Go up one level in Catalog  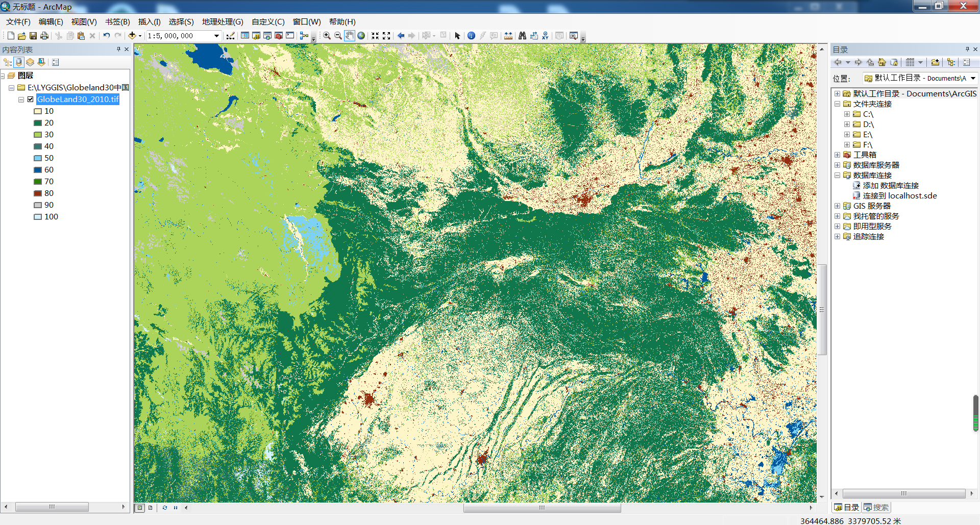(x=870, y=62)
